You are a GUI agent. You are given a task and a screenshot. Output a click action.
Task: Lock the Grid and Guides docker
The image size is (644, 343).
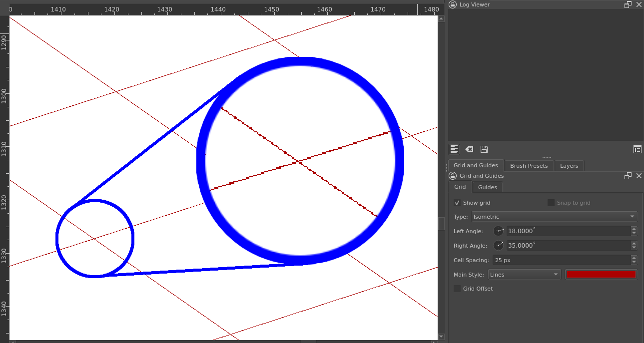point(453,176)
